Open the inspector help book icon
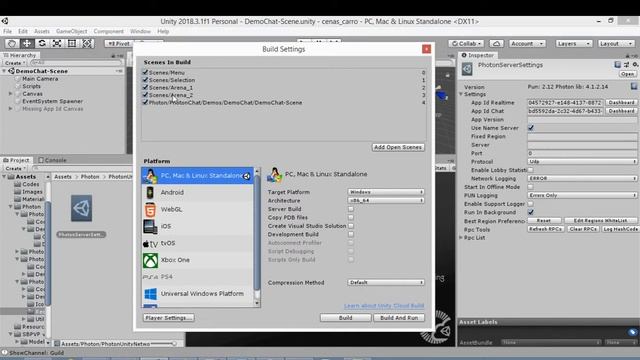Screen dimensions: 640x360 point(618,64)
